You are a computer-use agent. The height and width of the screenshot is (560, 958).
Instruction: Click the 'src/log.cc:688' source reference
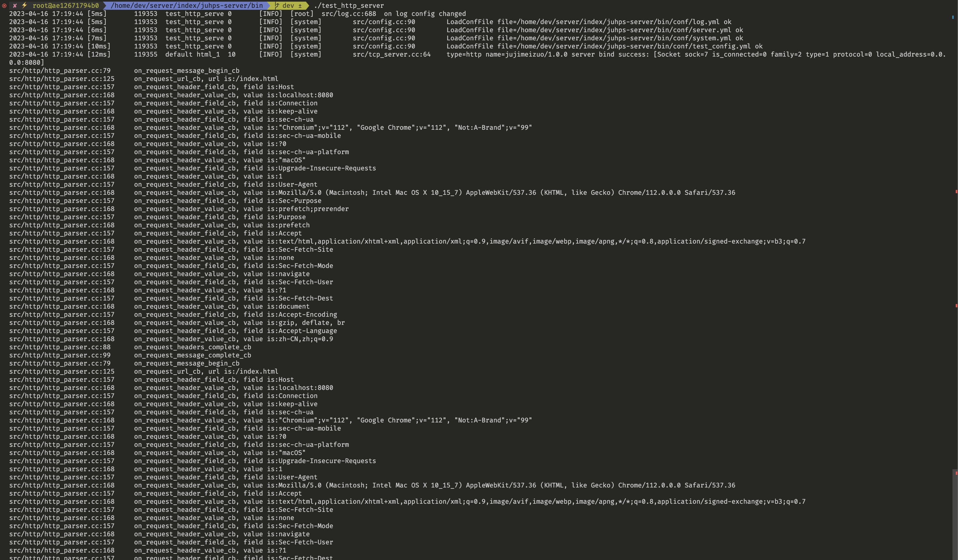click(349, 14)
